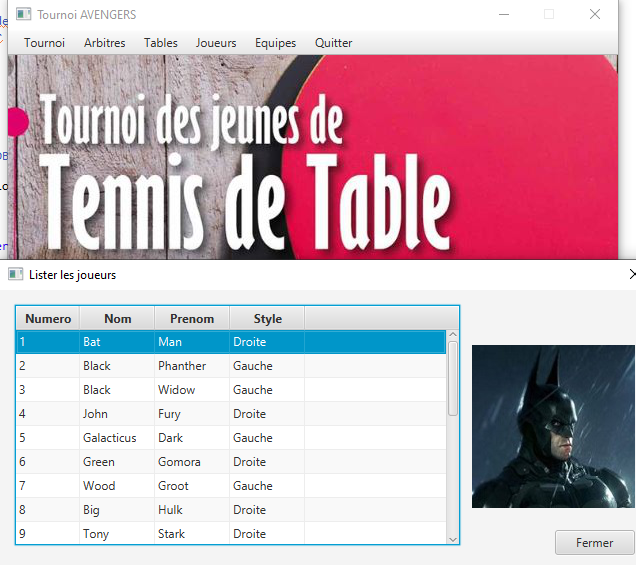Image resolution: width=636 pixels, height=565 pixels.
Task: Click Numero cell '9'
Action: click(48, 533)
